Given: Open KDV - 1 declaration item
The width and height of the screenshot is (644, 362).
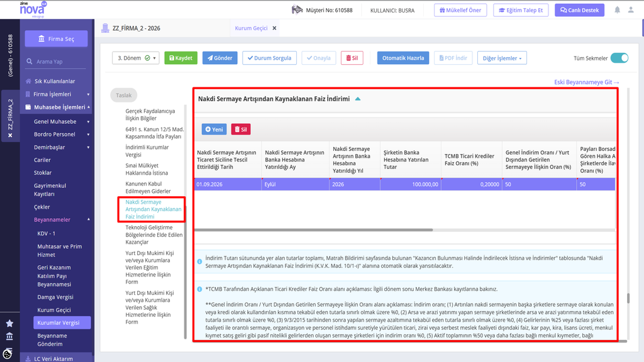Looking at the screenshot, I should pos(46,233).
